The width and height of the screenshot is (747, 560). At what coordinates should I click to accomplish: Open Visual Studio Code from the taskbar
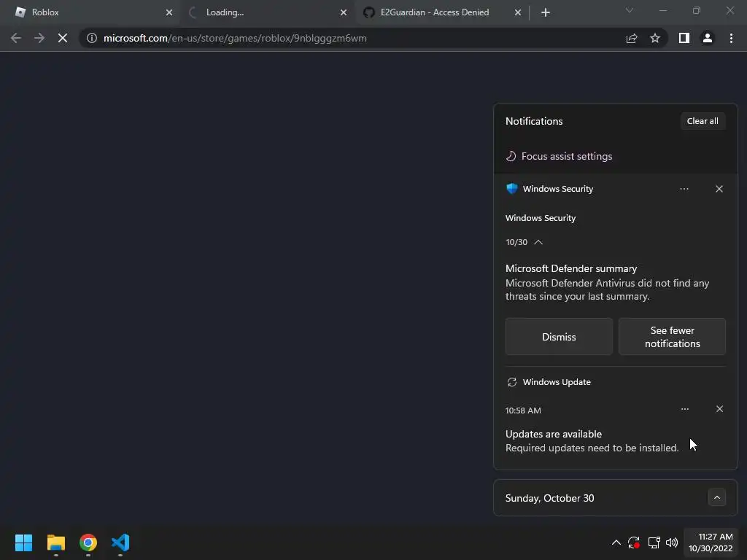(120, 542)
